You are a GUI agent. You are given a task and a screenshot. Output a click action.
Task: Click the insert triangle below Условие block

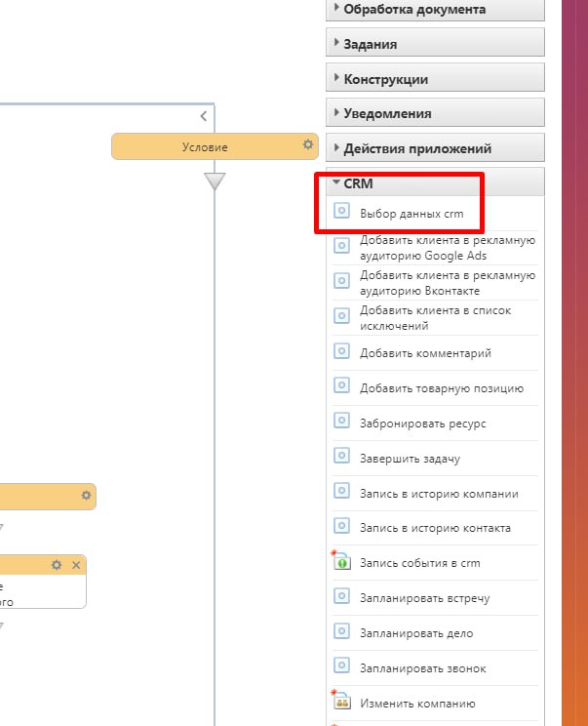click(x=215, y=181)
